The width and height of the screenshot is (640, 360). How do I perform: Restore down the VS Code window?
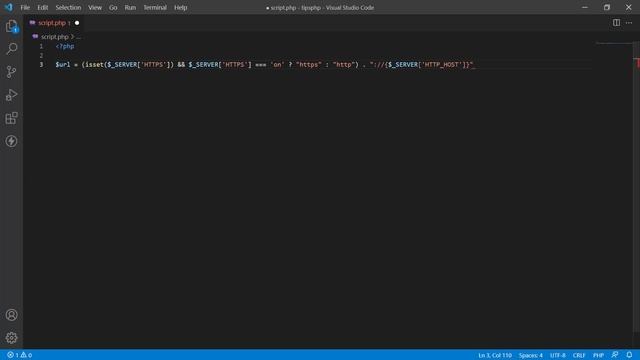coord(607,7)
